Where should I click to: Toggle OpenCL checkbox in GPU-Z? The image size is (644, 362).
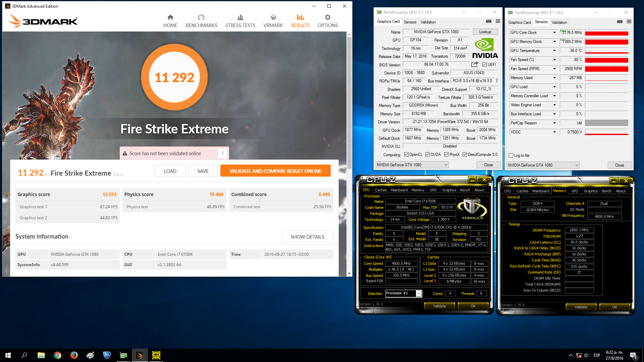(406, 155)
